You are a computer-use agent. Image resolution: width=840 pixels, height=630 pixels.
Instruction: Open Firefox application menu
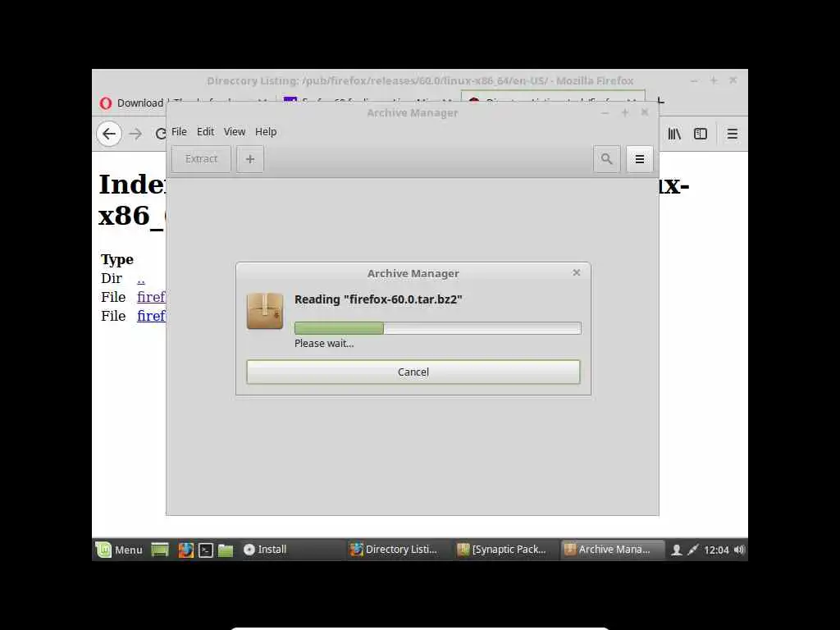733,134
